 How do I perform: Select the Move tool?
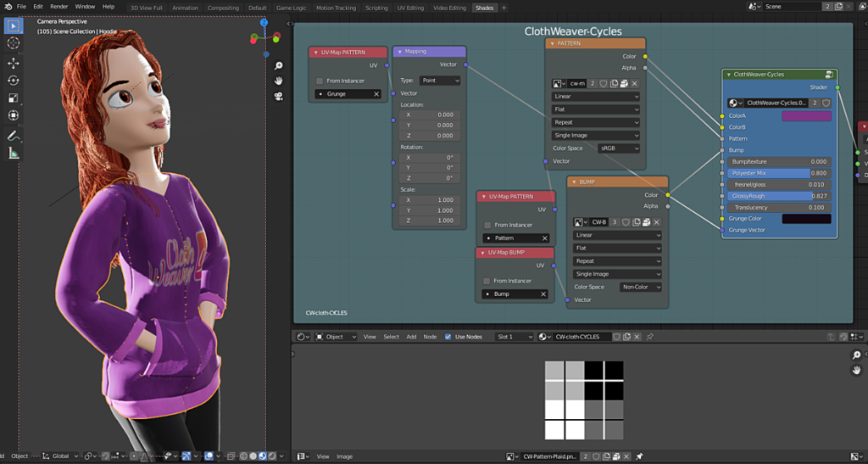coord(14,63)
